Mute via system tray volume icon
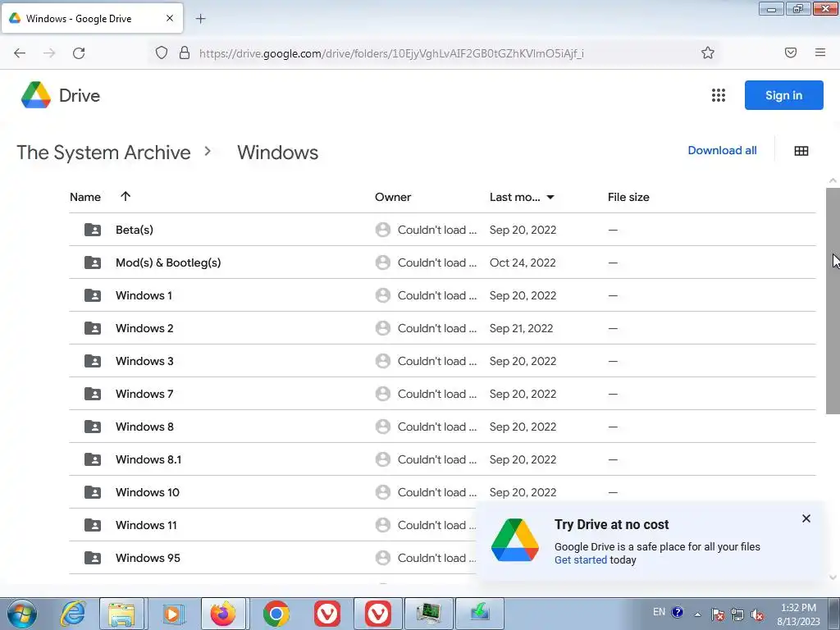This screenshot has width=840, height=630. pyautogui.click(x=757, y=614)
